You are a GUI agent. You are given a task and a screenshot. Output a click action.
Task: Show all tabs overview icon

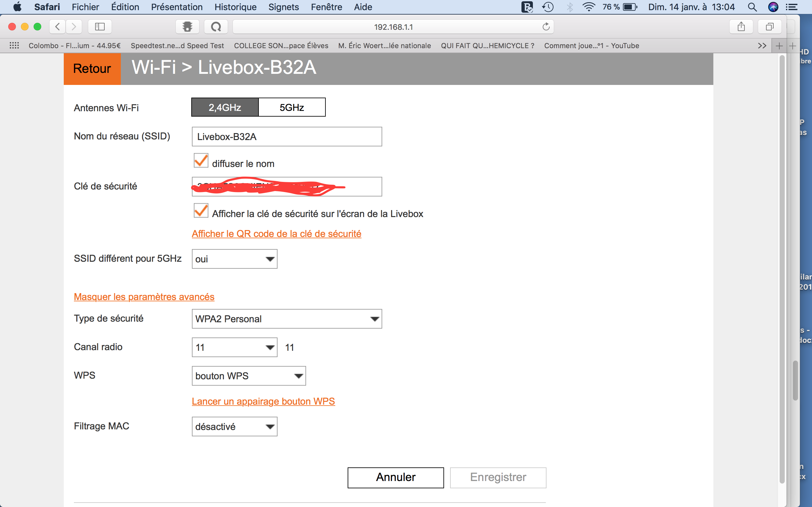click(x=769, y=27)
